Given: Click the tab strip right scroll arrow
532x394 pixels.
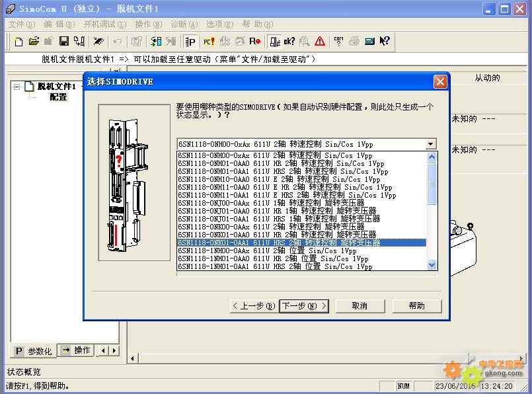Looking at the screenshot, I should 114,350.
